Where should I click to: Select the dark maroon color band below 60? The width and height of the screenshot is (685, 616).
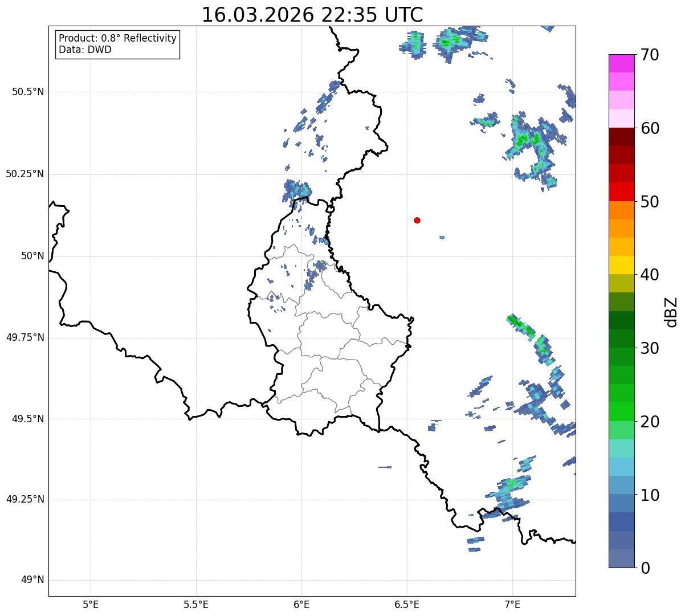click(x=622, y=137)
